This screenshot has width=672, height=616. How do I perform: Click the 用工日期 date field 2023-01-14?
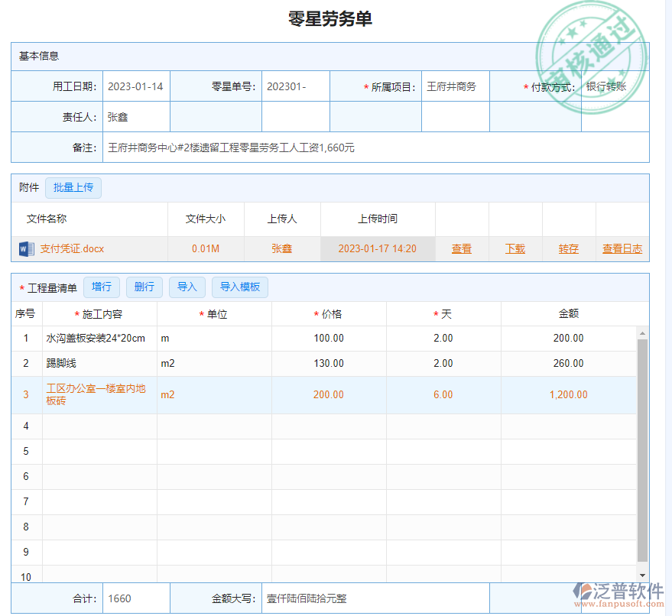(135, 86)
